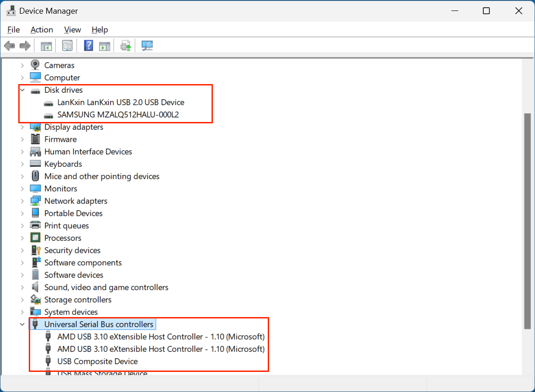This screenshot has height=392, width=535.
Task: Click the Device Manager icon in the title bar
Action: (10, 10)
